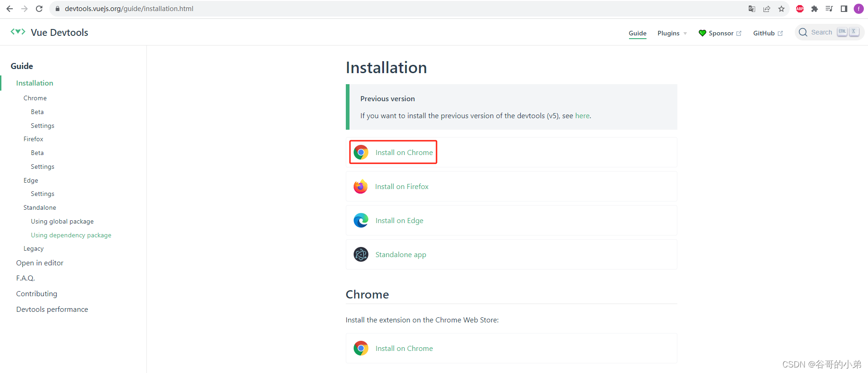This screenshot has width=868, height=373.
Task: Open the Sponsor nav link
Action: coord(721,33)
